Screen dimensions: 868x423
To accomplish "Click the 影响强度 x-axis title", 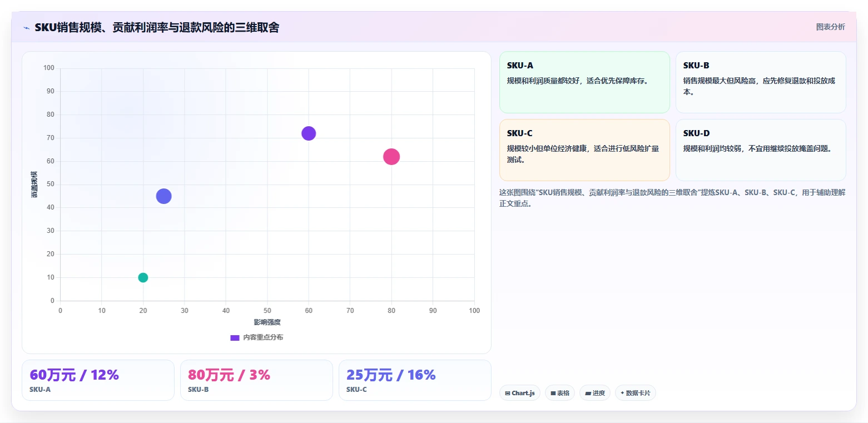I will coord(267,322).
